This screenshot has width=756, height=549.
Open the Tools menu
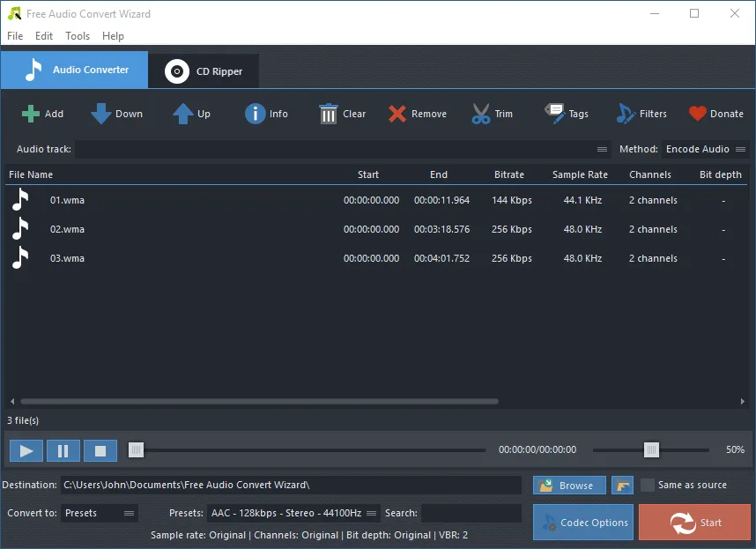77,36
